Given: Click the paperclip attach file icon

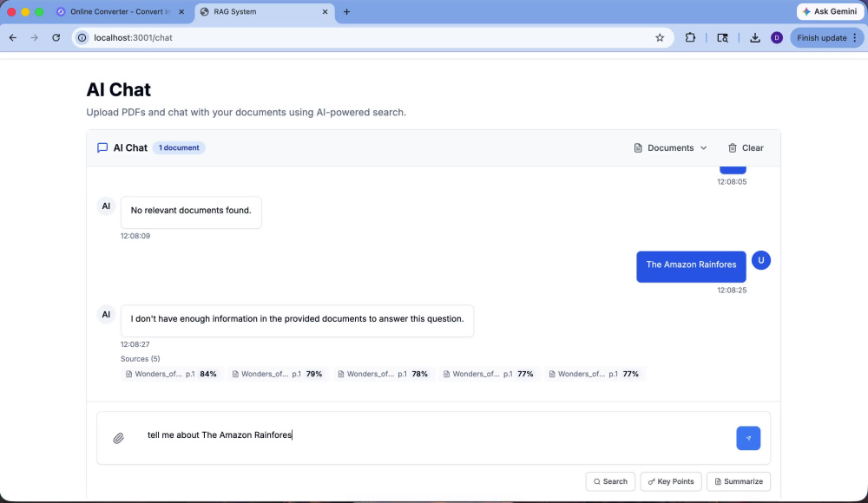Looking at the screenshot, I should pos(118,438).
